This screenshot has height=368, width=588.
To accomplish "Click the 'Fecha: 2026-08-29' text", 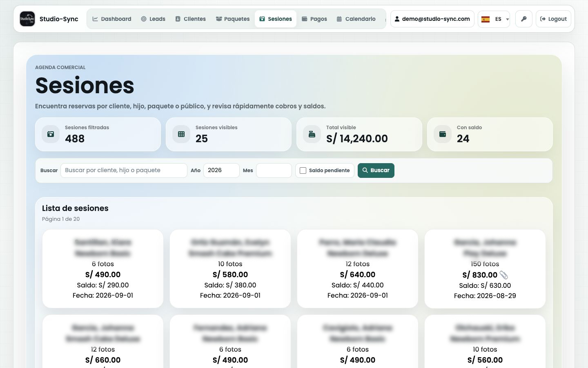I will pos(485,296).
